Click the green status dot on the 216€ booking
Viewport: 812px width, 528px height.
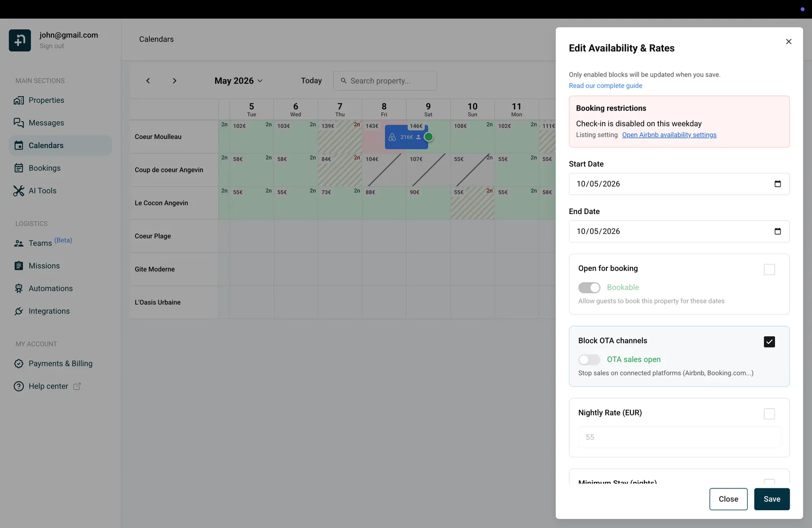point(428,137)
